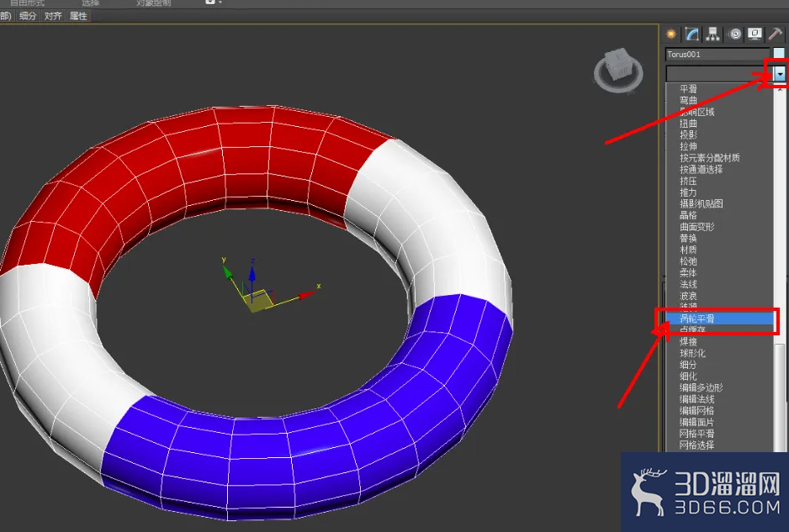The width and height of the screenshot is (789, 532).
Task: Open the Motion panel wheel icon
Action: (x=735, y=34)
